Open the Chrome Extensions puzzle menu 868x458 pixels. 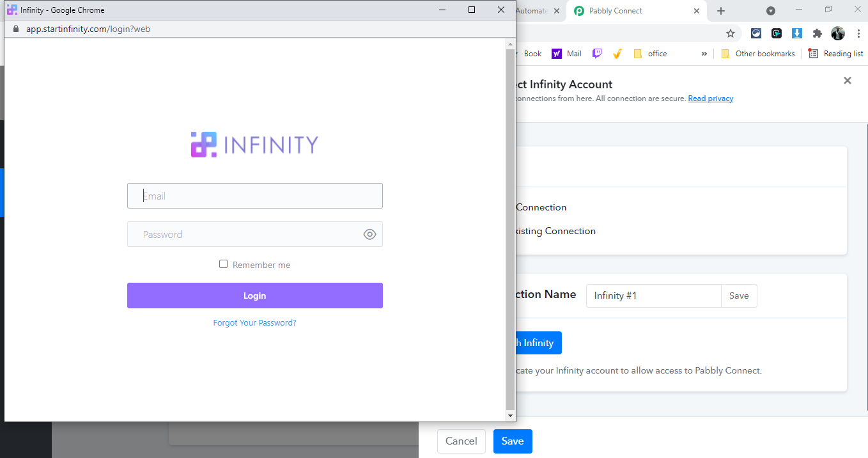(818, 33)
